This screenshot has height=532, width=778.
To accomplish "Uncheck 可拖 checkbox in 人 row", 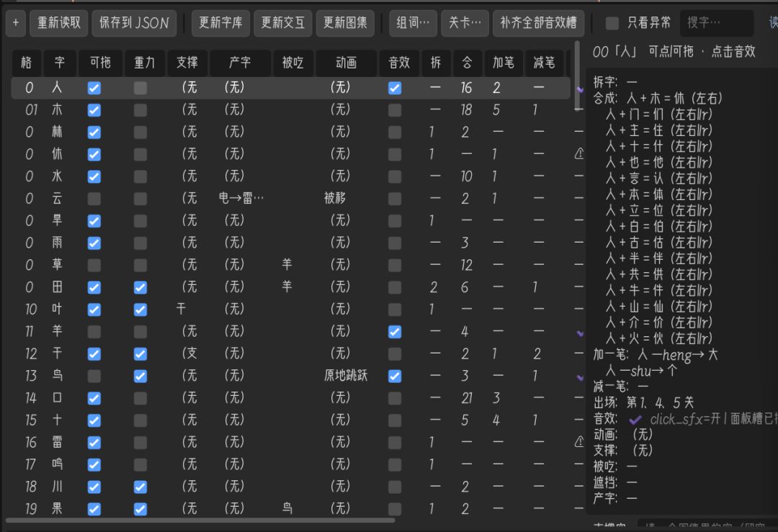I will pos(94,89).
